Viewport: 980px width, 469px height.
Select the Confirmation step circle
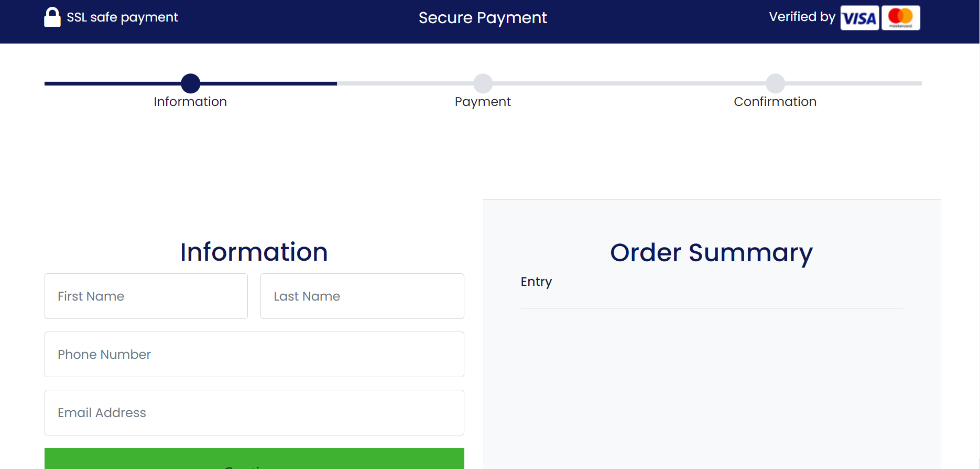(x=776, y=83)
